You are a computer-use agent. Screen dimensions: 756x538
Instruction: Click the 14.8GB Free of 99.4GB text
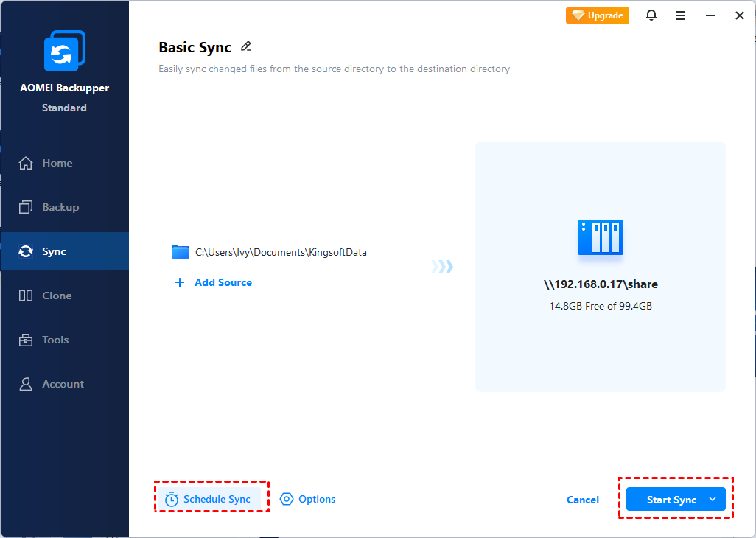pyautogui.click(x=601, y=306)
